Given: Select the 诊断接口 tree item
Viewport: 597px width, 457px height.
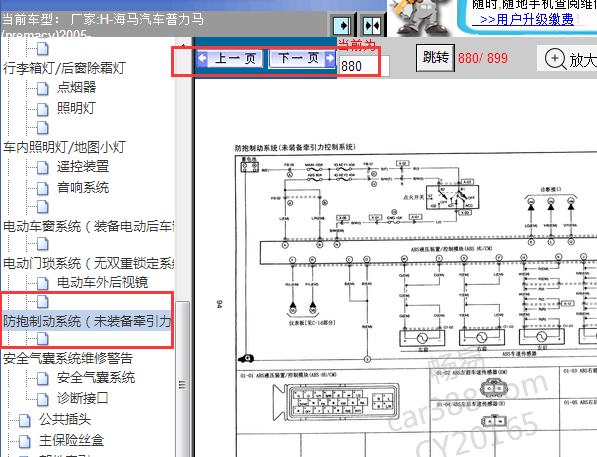Looking at the screenshot, I should point(83,398).
